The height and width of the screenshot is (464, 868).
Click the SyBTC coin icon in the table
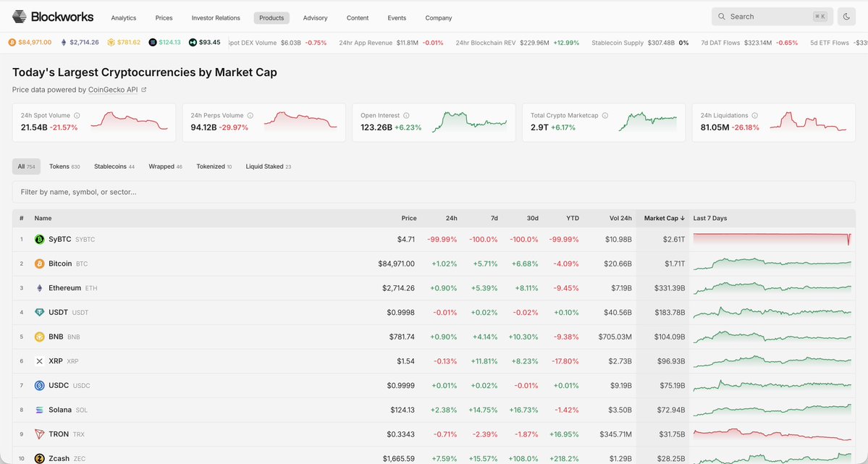(x=39, y=239)
